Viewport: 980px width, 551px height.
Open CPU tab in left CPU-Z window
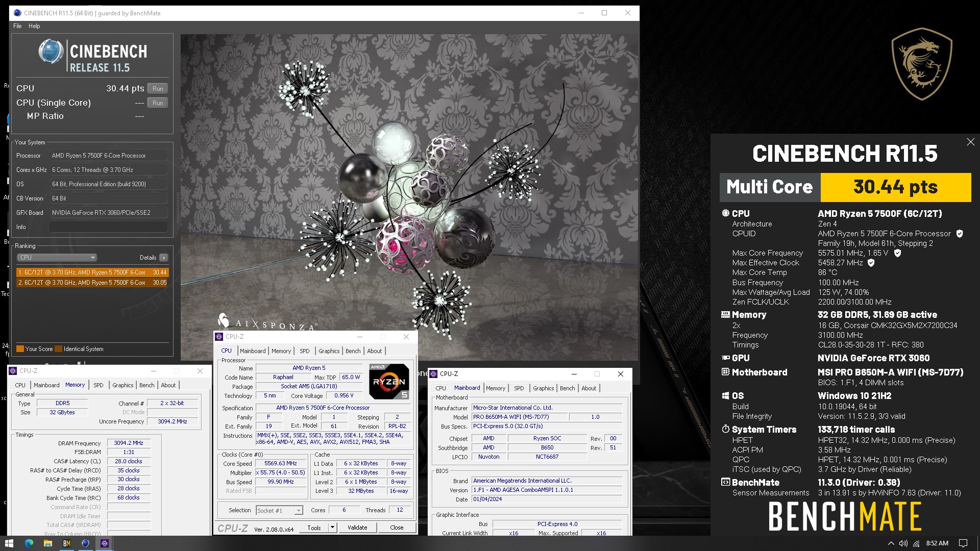(x=20, y=385)
